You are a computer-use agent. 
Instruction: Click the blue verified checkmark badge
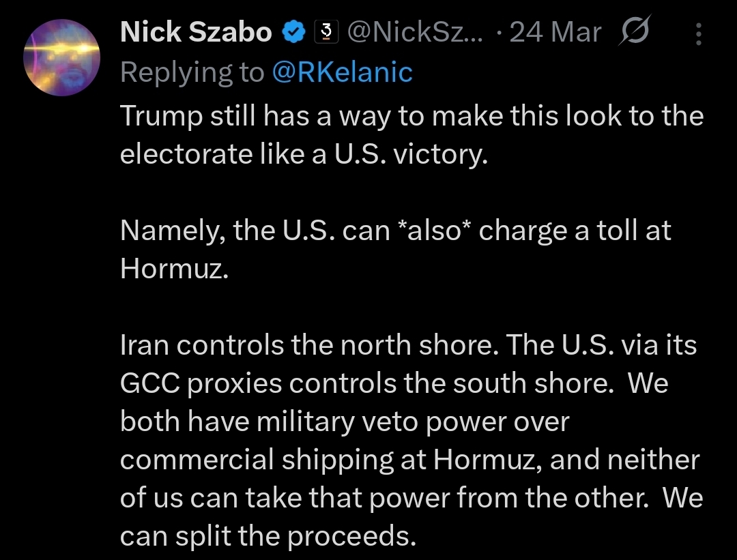click(x=293, y=32)
